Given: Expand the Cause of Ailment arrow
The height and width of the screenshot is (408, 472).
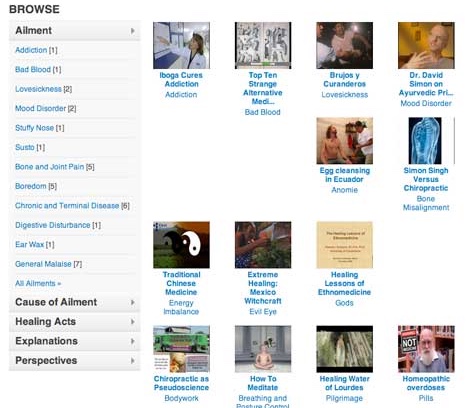Looking at the screenshot, I should pyautogui.click(x=133, y=302).
